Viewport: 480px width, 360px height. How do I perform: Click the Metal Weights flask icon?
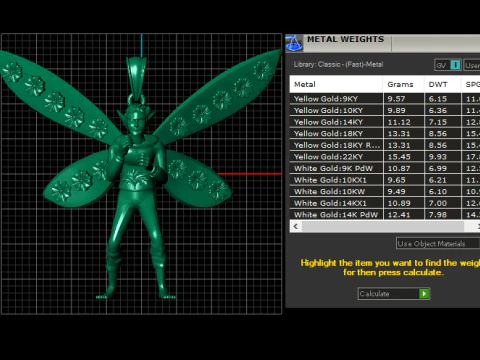[x=294, y=43]
